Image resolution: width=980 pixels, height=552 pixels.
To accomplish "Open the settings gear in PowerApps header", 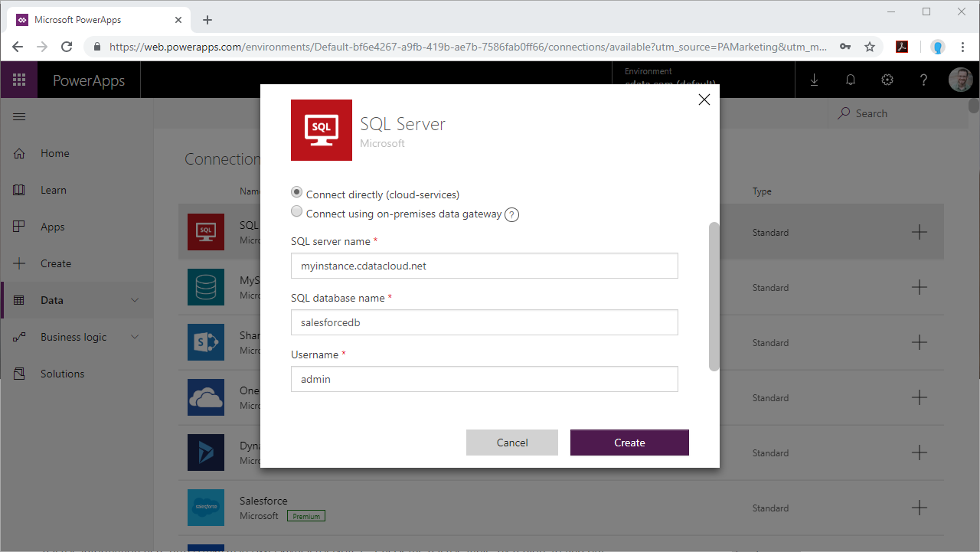I will 887,80.
